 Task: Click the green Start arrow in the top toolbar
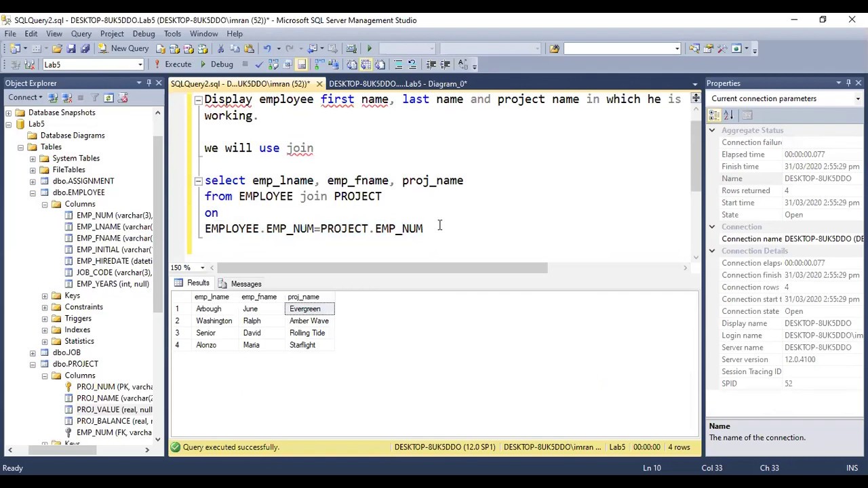(x=369, y=49)
